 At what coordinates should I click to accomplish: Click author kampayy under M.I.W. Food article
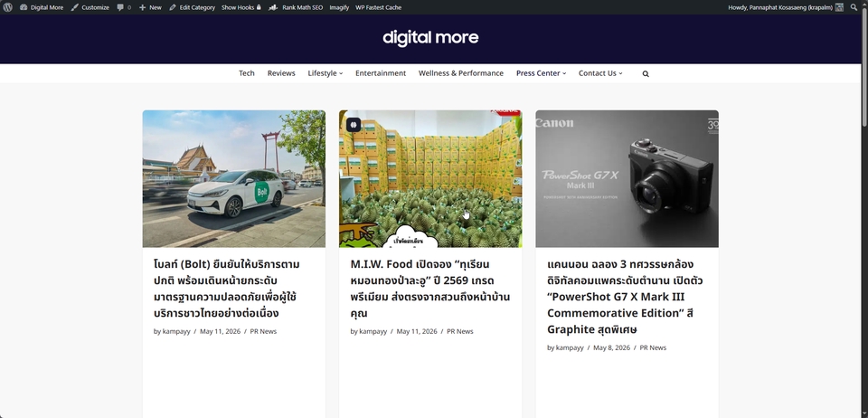click(373, 332)
